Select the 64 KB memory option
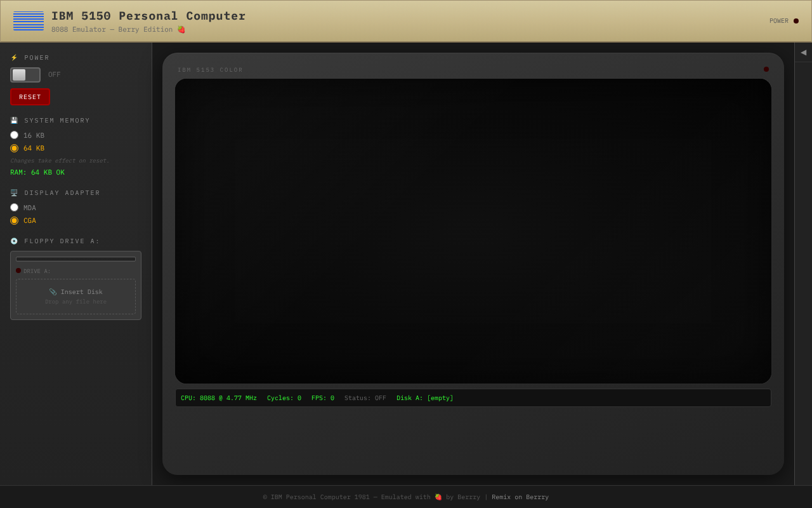The height and width of the screenshot is (508, 812). pyautogui.click(x=15, y=148)
